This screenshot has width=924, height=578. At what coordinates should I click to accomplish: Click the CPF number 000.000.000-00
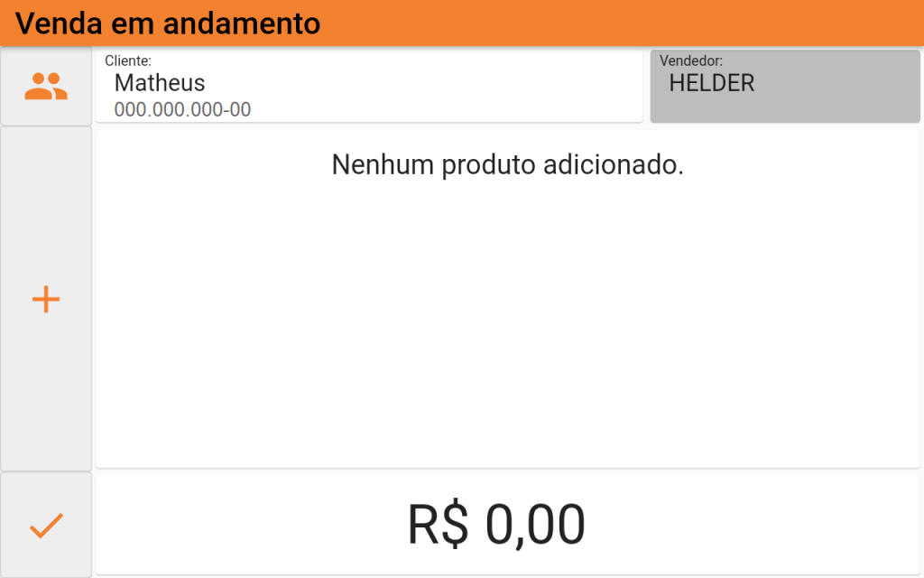coord(182,109)
